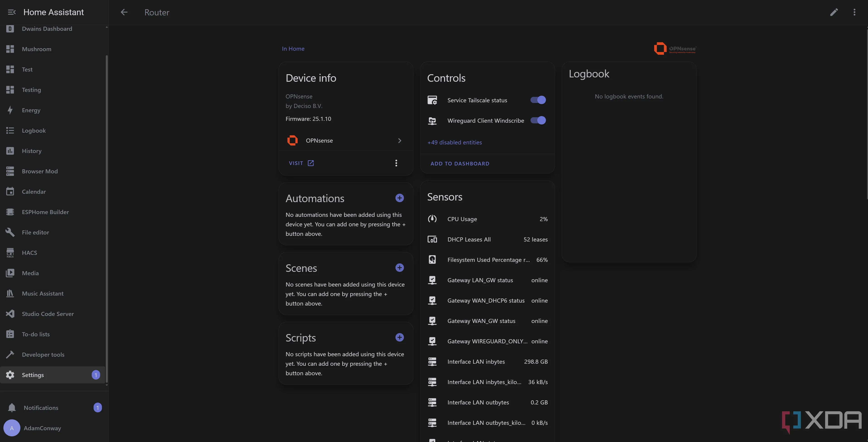The height and width of the screenshot is (442, 868).
Task: Click Filesystem Used Percentage disk icon
Action: click(432, 260)
